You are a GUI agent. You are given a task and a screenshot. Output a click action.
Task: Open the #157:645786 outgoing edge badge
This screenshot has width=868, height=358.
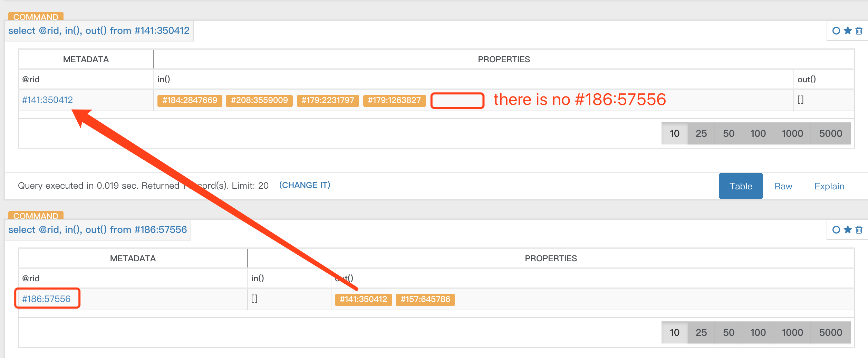tap(425, 300)
